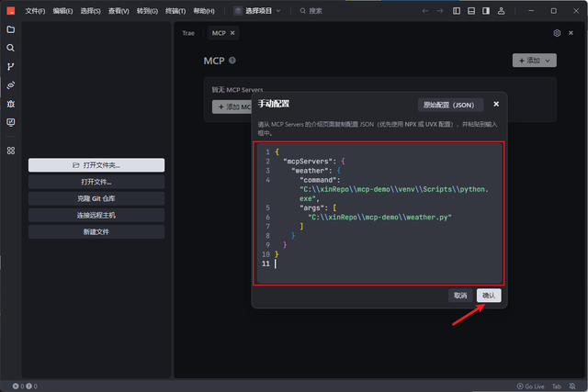Screen dimensions: 588x392
Task: Open the search panel in activity bar
Action: point(11,48)
